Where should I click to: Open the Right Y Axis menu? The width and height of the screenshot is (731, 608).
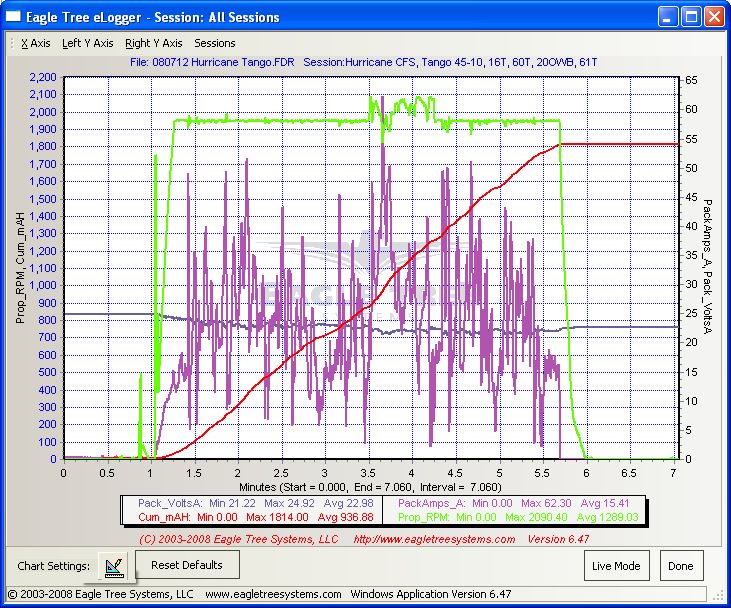[153, 43]
